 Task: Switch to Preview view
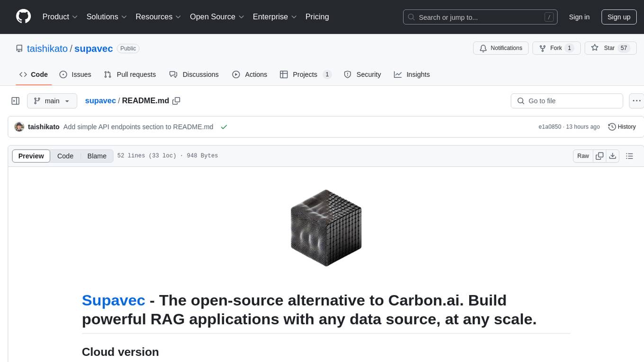click(31, 156)
